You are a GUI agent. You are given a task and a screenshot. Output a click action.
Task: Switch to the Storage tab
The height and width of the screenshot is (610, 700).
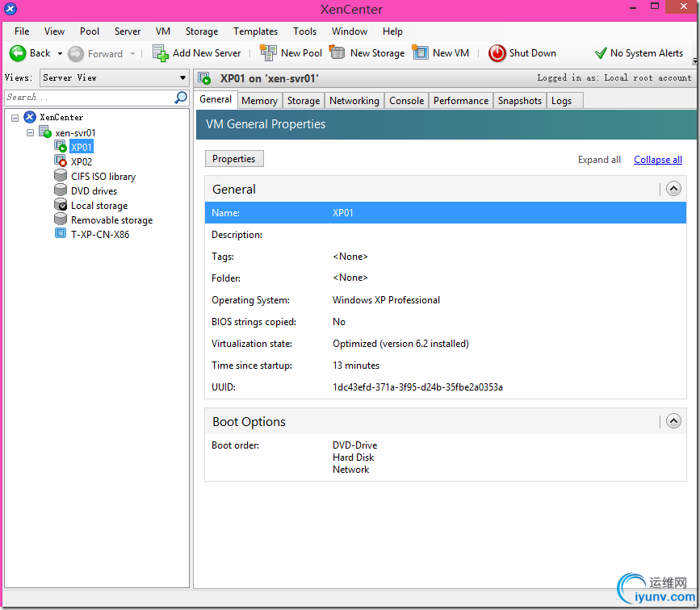click(x=303, y=100)
